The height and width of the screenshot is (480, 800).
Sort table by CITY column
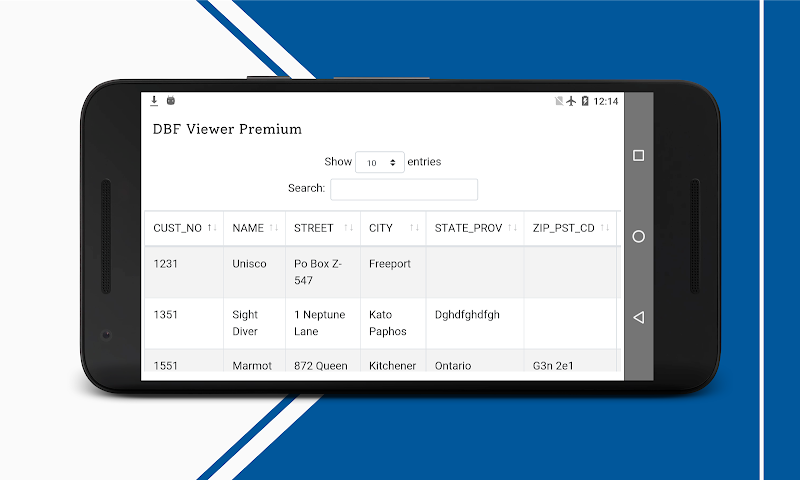point(393,228)
